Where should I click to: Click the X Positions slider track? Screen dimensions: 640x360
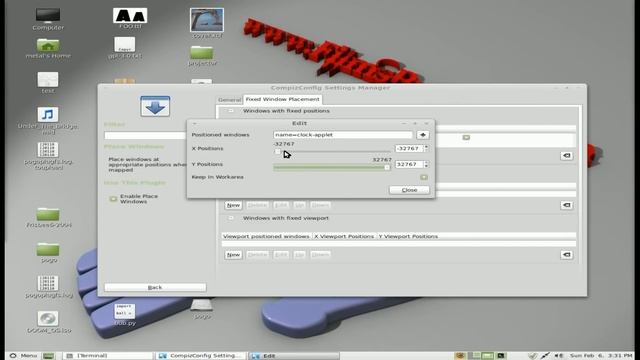[332, 152]
